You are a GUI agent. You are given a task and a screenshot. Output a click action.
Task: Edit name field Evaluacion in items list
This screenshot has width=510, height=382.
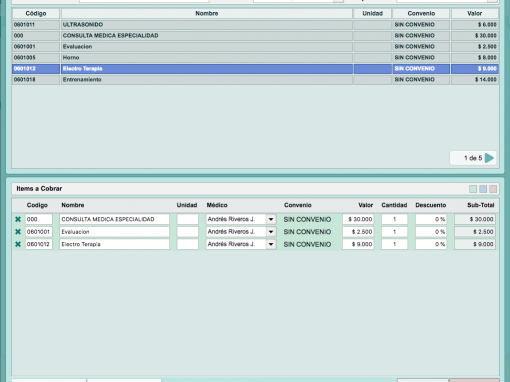tap(114, 232)
